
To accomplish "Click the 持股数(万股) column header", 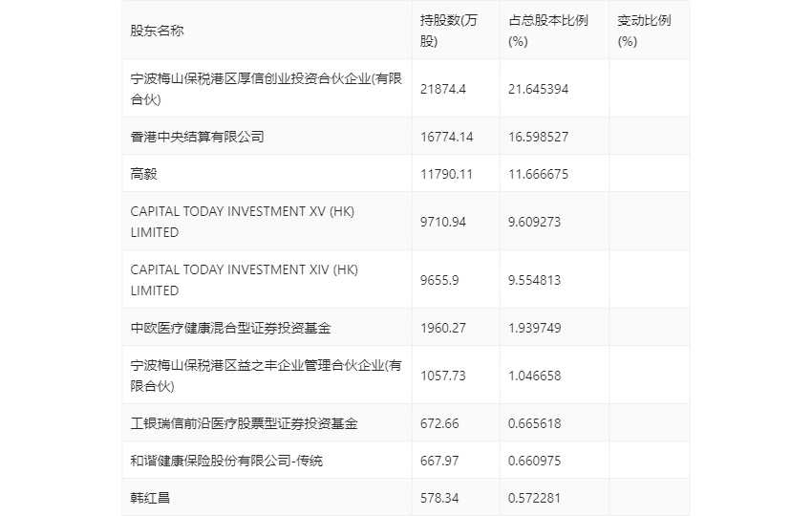I will point(448,31).
